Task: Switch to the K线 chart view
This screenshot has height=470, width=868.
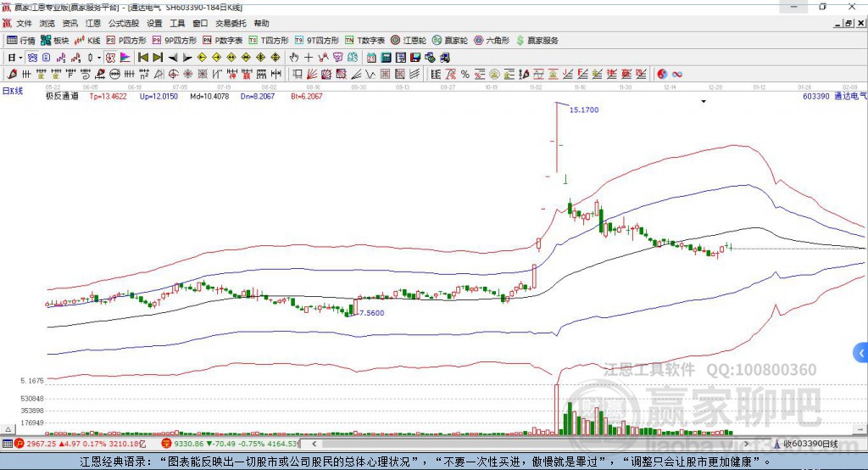Action: [87, 41]
